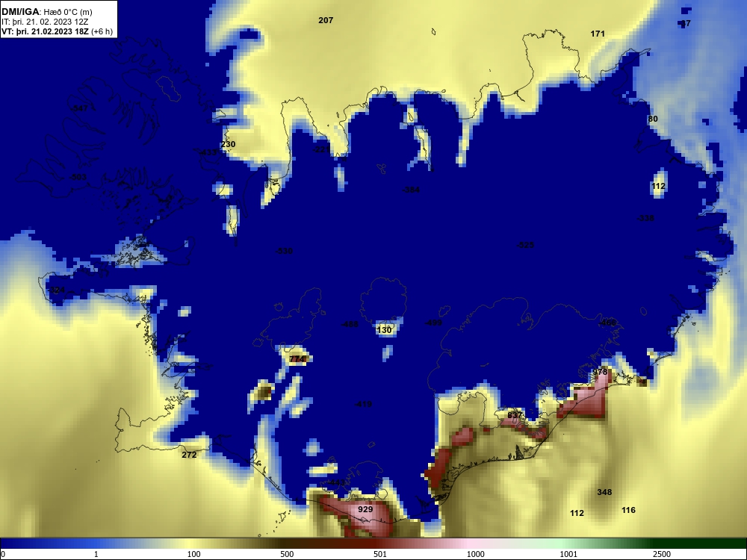
Task: Click the 774 value on the map
Action: pos(297,359)
